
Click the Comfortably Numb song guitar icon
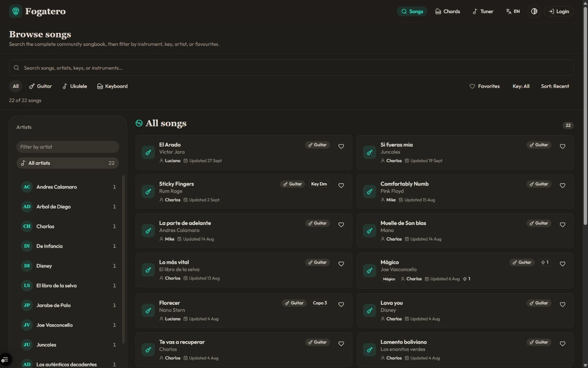[x=369, y=192]
